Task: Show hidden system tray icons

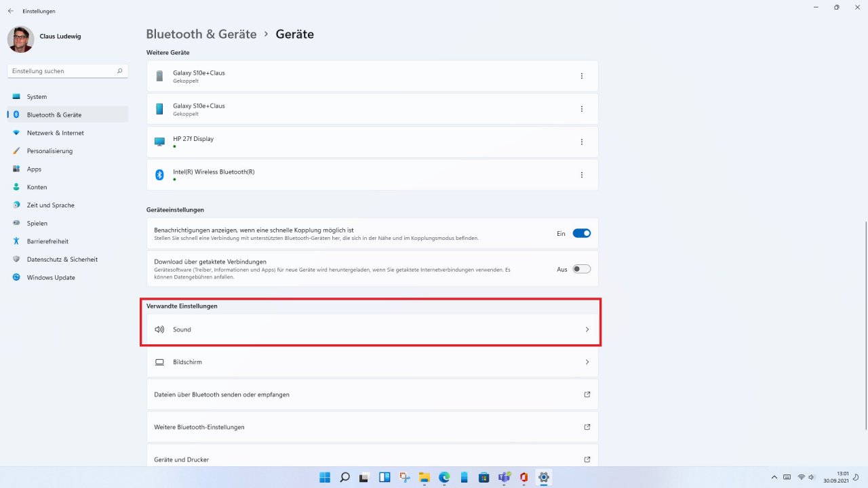Action: (x=774, y=477)
